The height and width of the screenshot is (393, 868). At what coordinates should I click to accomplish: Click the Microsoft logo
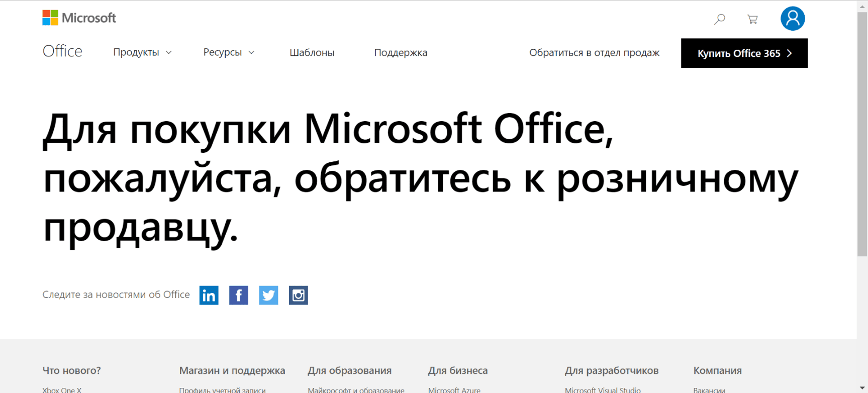pyautogui.click(x=79, y=18)
